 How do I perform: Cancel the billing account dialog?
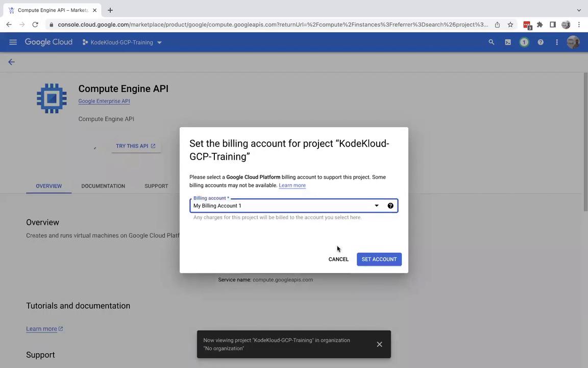(338, 259)
